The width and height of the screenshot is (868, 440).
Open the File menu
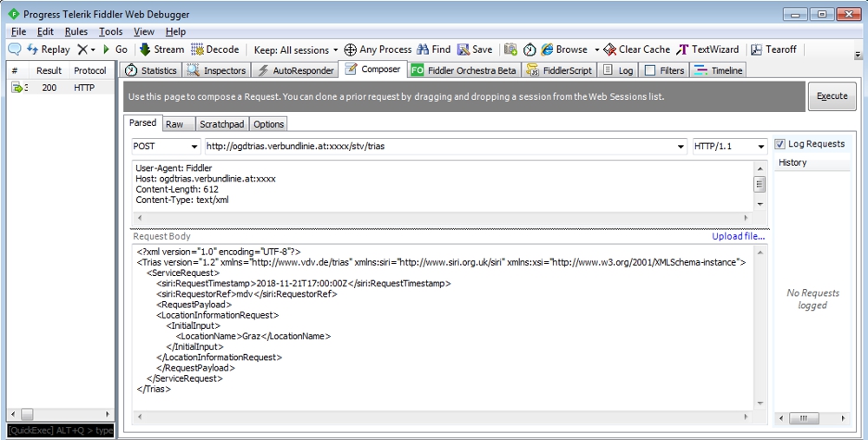point(18,31)
